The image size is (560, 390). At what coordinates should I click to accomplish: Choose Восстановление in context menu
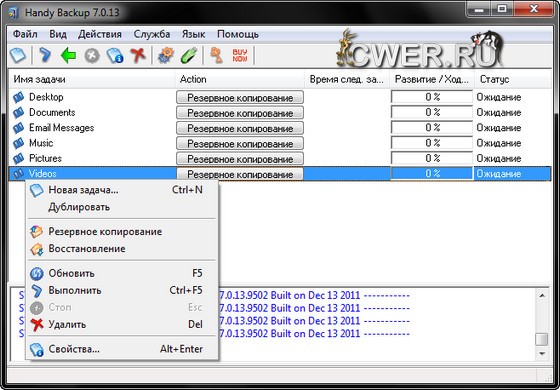tap(122, 249)
